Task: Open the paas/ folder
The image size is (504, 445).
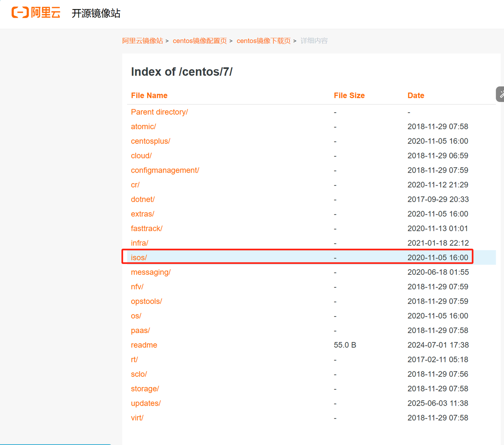Action: click(140, 331)
